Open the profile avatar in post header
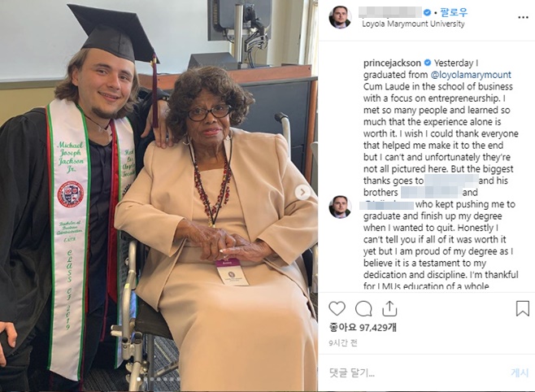 [x=340, y=17]
